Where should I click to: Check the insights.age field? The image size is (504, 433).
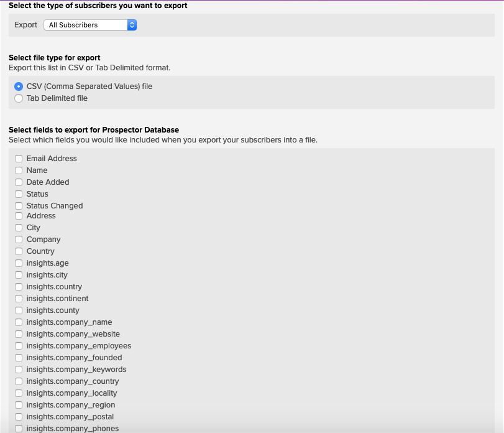pyautogui.click(x=19, y=263)
